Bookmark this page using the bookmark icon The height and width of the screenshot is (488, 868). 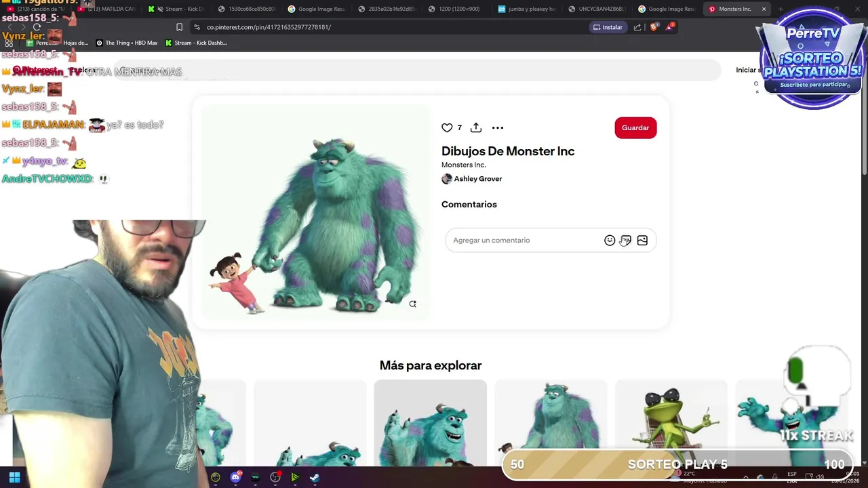click(x=179, y=27)
